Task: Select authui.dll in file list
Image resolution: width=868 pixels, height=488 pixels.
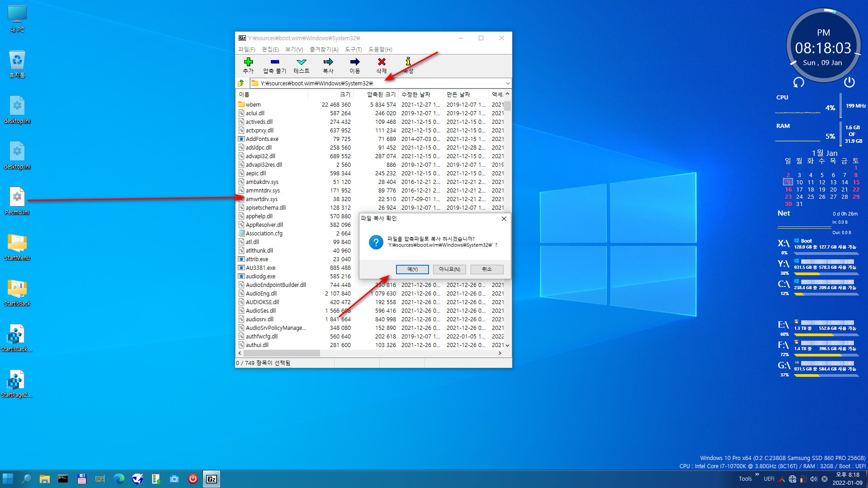Action: click(x=371, y=345)
